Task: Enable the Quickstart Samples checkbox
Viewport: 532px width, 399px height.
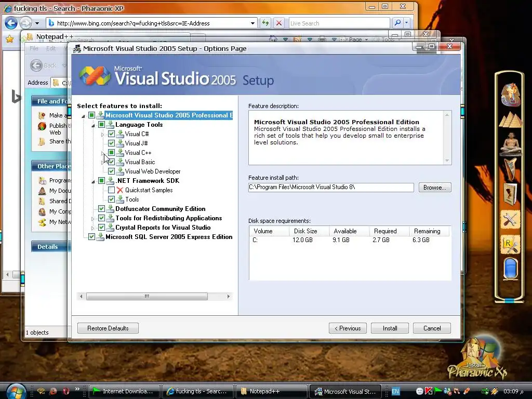Action: [x=111, y=190]
